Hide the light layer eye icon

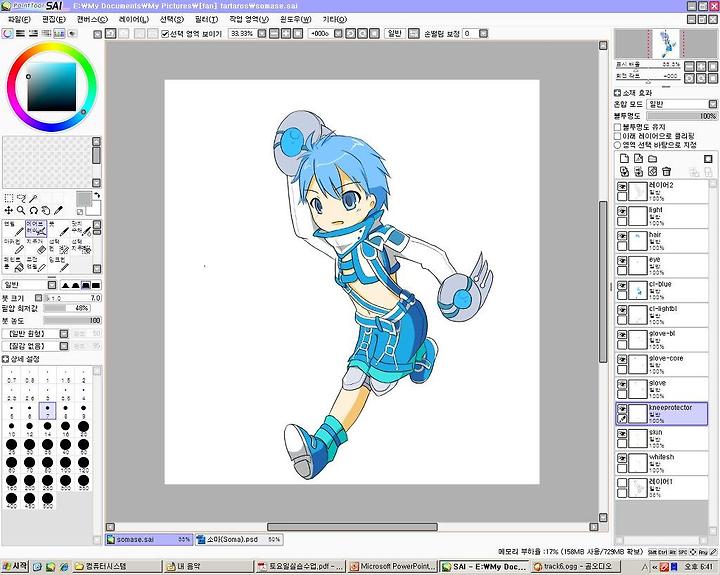622,211
